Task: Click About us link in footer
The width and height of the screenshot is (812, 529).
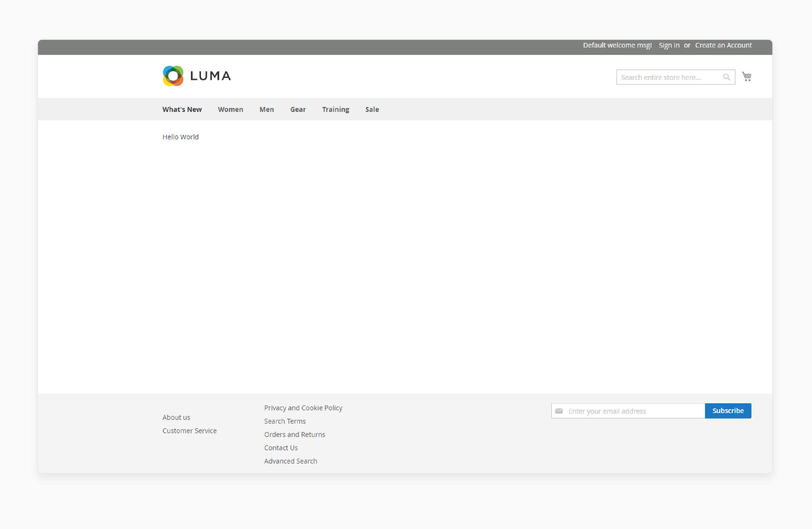Action: pyautogui.click(x=176, y=417)
